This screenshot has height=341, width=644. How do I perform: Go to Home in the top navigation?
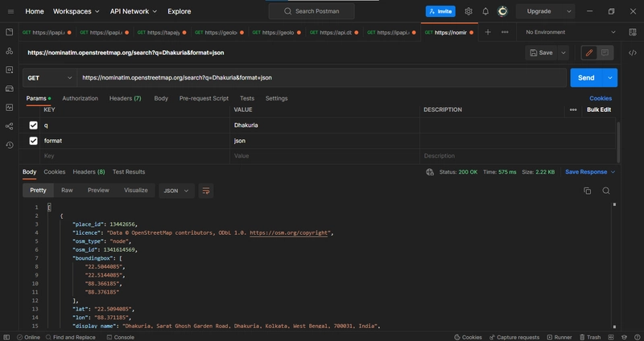35,11
